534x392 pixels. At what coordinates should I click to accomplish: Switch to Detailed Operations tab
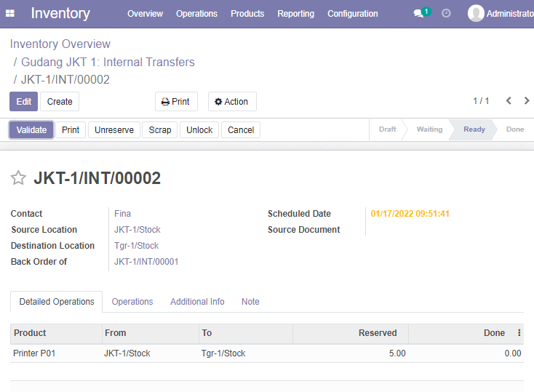[x=57, y=302]
